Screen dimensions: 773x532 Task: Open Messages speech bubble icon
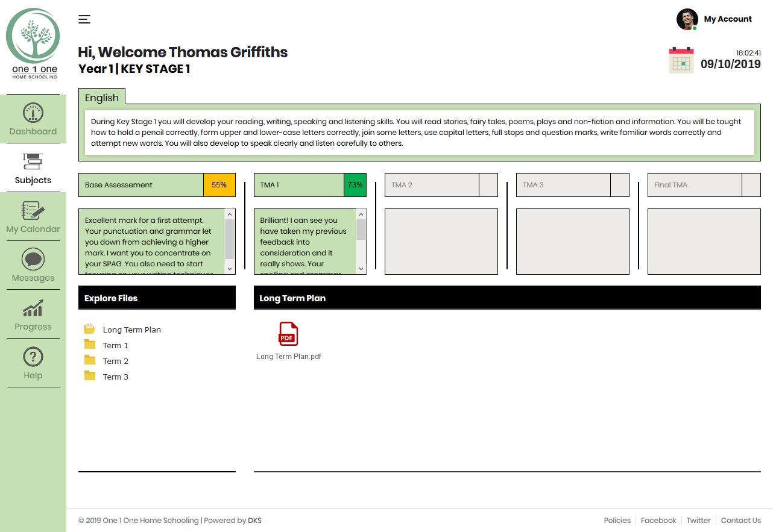click(33, 260)
